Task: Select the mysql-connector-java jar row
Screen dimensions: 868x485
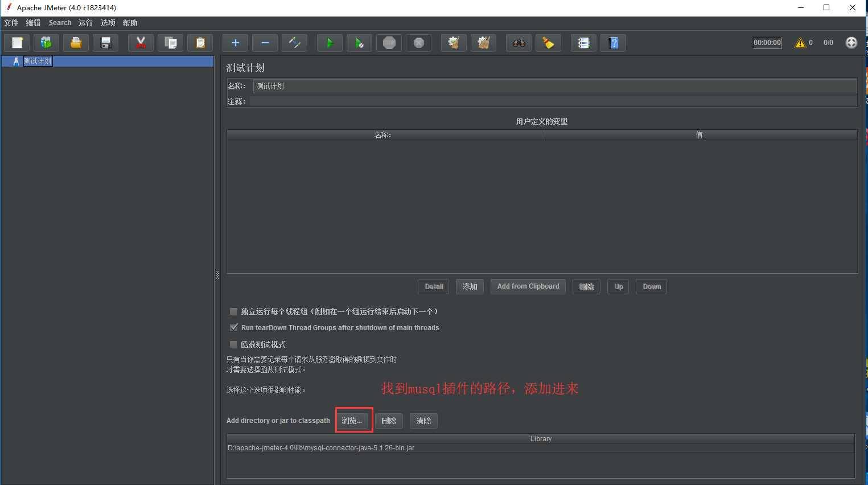Action: coord(541,448)
